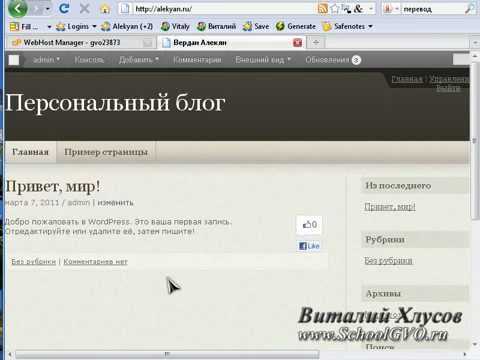This screenshot has width=480, height=360.
Task: Open the Добавить dropdown menu
Action: coord(139,60)
